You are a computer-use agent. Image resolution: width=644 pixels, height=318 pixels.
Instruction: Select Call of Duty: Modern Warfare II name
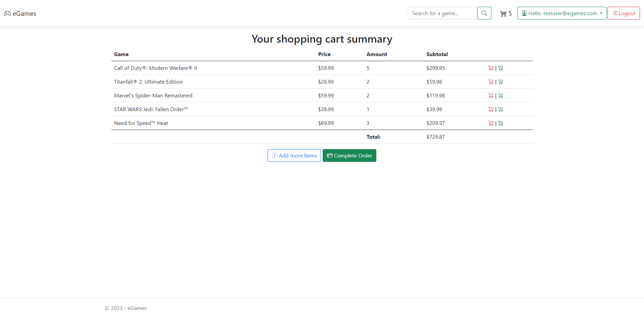(x=155, y=68)
